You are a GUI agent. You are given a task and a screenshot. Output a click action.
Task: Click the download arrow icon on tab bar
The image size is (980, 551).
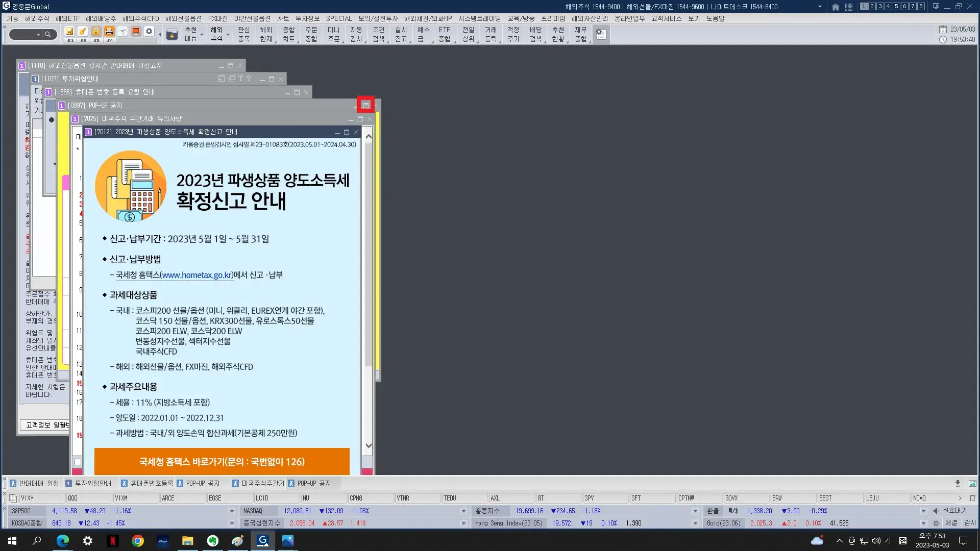click(958, 483)
